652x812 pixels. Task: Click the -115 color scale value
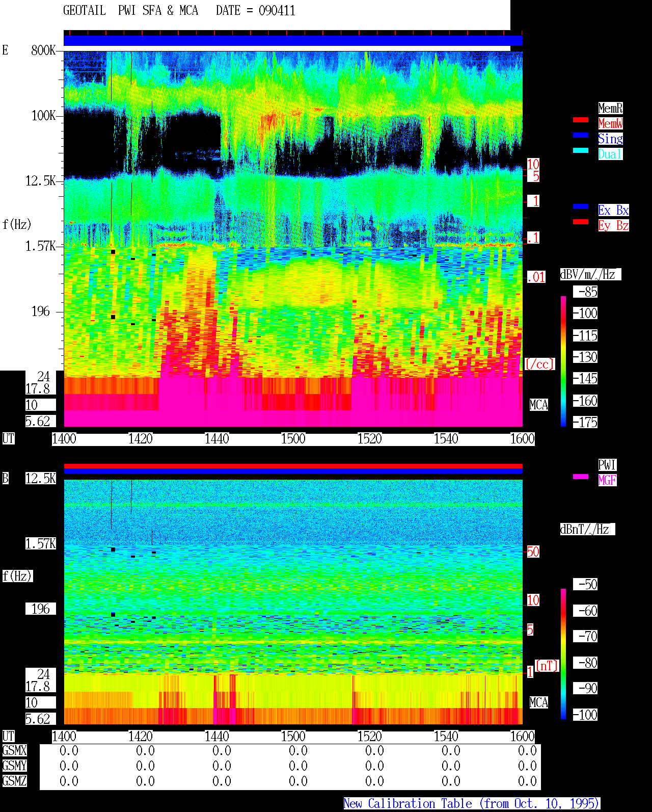click(586, 335)
